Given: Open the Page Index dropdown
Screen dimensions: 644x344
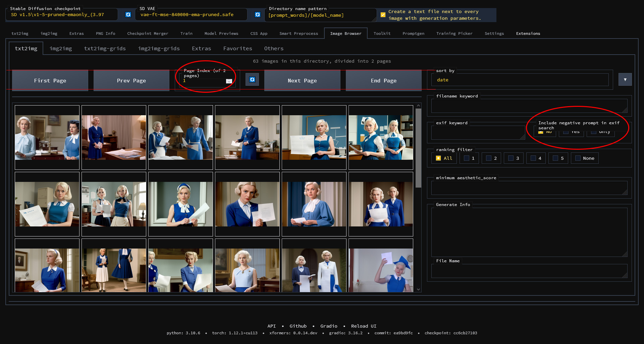Looking at the screenshot, I should point(229,81).
